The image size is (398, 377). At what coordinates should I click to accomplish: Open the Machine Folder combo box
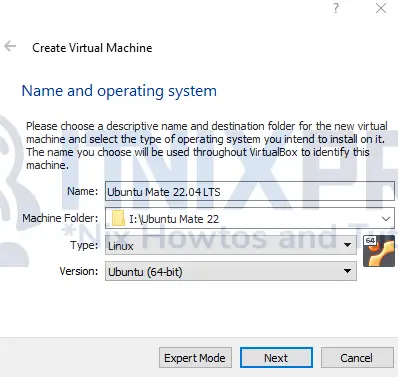(250, 218)
